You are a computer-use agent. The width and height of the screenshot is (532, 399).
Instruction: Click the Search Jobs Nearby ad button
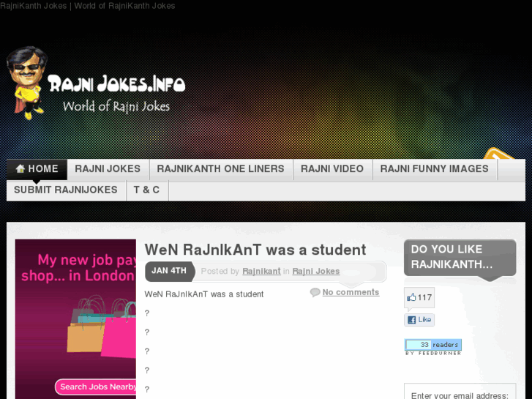tap(97, 387)
